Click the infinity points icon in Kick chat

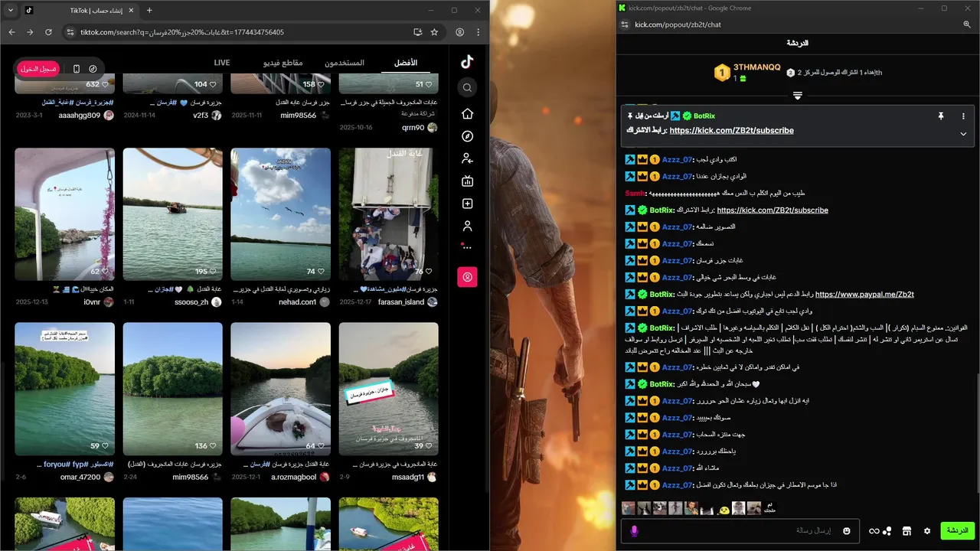point(874,531)
